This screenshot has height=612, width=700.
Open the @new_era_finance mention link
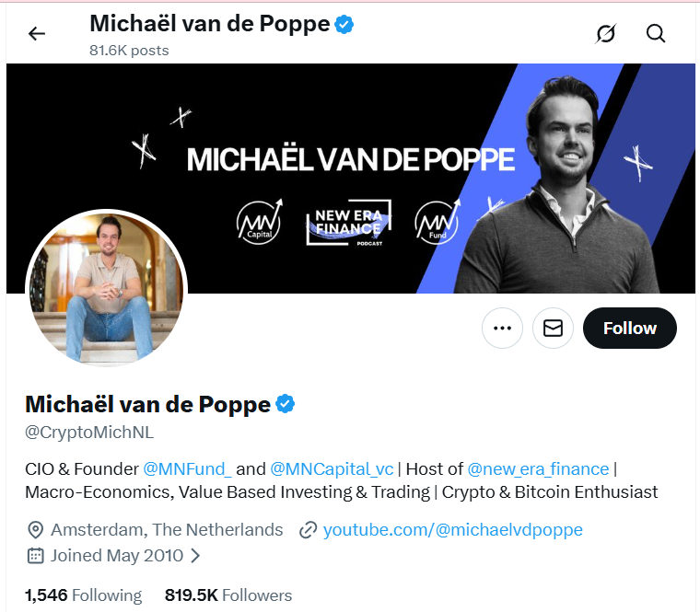[x=538, y=468]
